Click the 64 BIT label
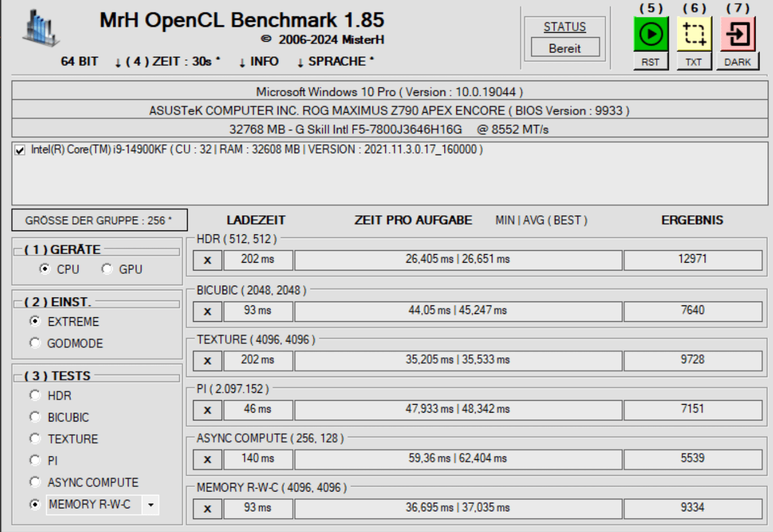 tap(79, 61)
